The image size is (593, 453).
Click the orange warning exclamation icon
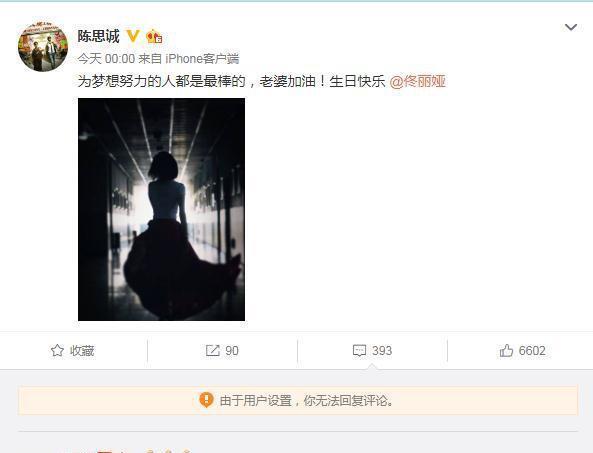tap(206, 400)
